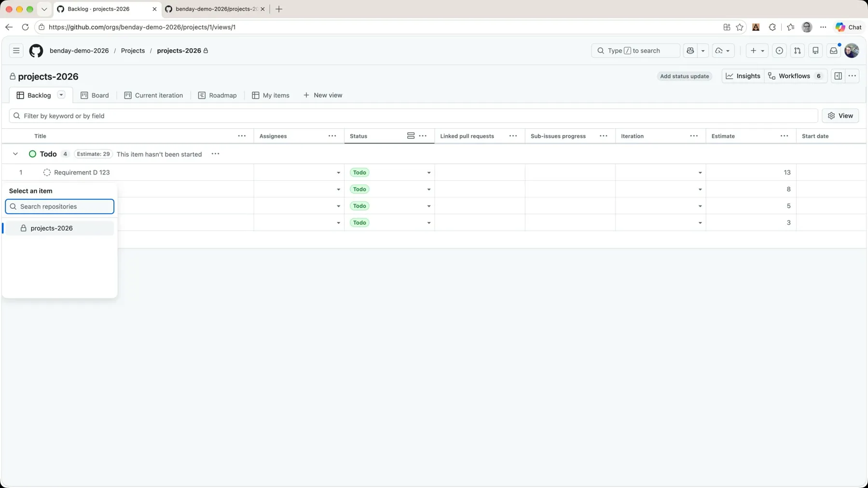Image resolution: width=868 pixels, height=488 pixels.
Task: Open Title column options menu
Action: [242, 136]
